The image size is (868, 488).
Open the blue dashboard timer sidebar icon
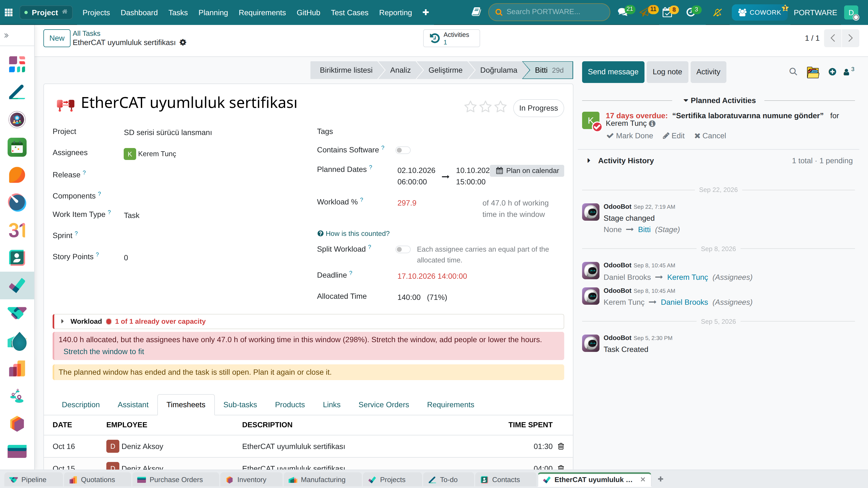(17, 203)
